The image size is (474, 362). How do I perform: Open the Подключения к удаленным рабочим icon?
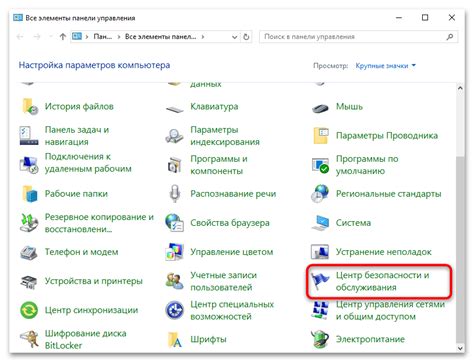(29, 165)
